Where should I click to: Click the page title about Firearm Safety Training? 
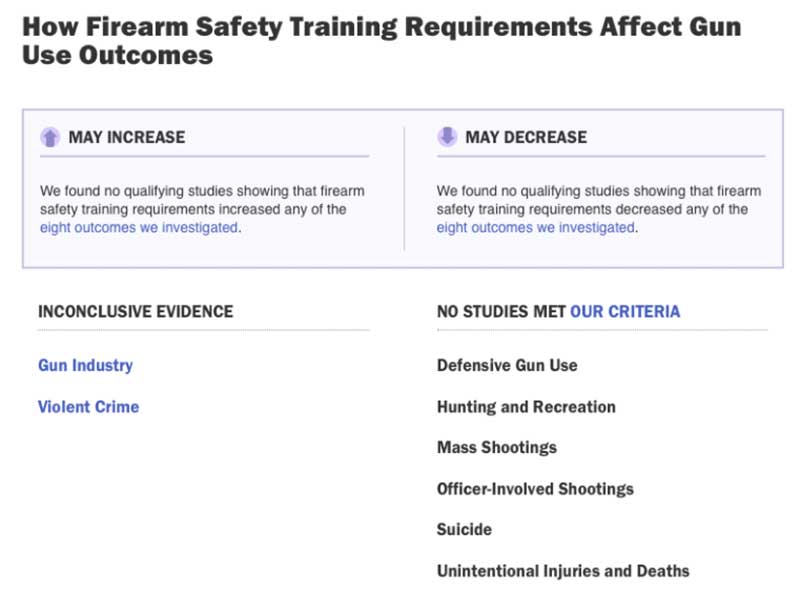click(382, 41)
